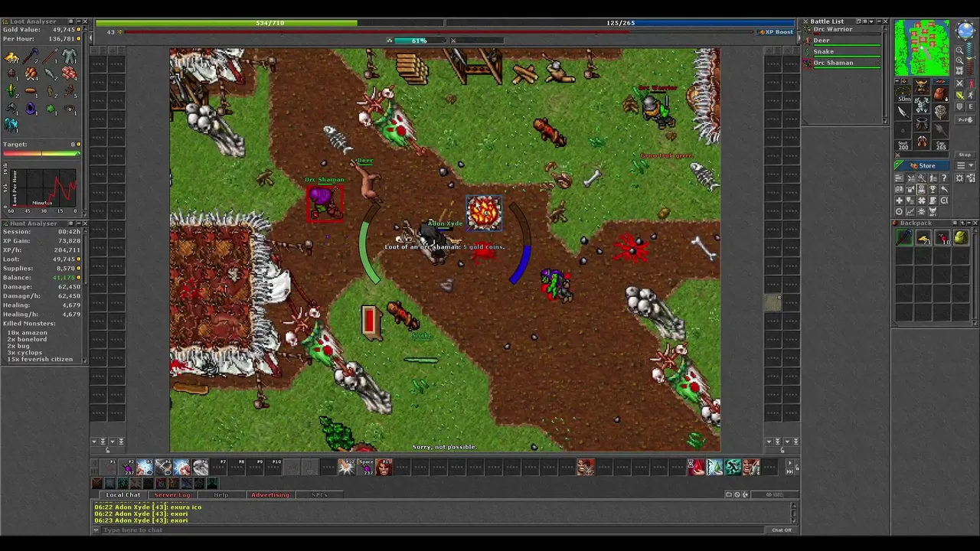Click the Orc Shaman creature in the game view

pos(325,204)
